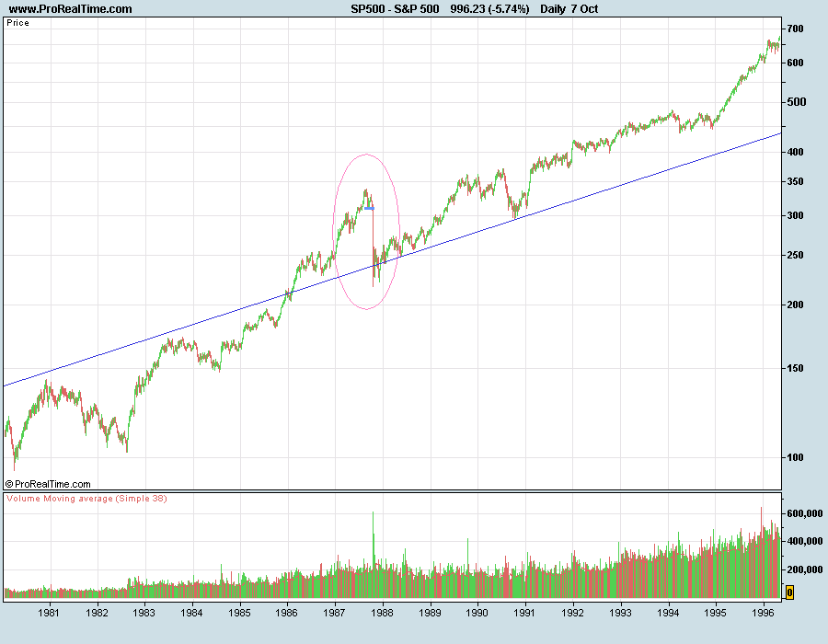828x644 pixels.
Task: Click the 250 price axis label
Action: click(x=795, y=255)
